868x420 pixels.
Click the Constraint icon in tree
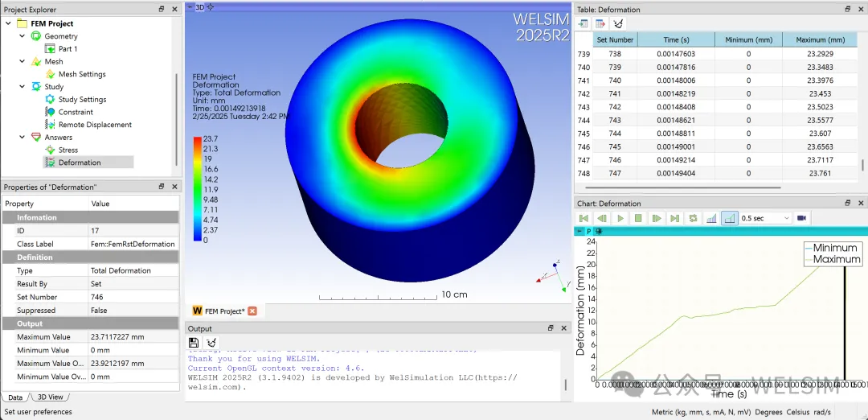(50, 112)
